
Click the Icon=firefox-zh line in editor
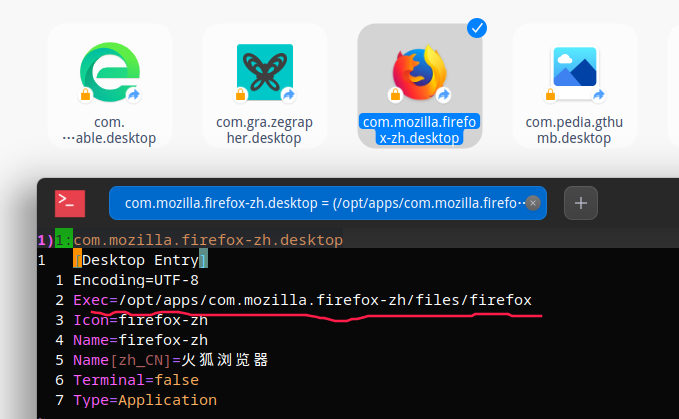[140, 320]
